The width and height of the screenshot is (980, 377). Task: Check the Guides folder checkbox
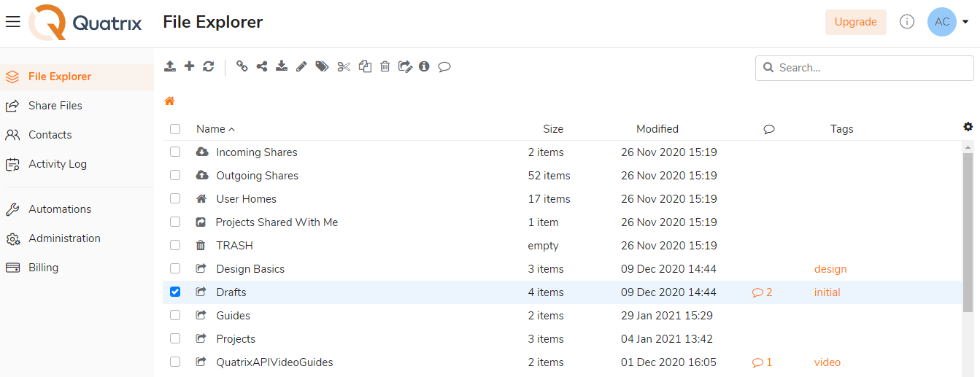175,315
